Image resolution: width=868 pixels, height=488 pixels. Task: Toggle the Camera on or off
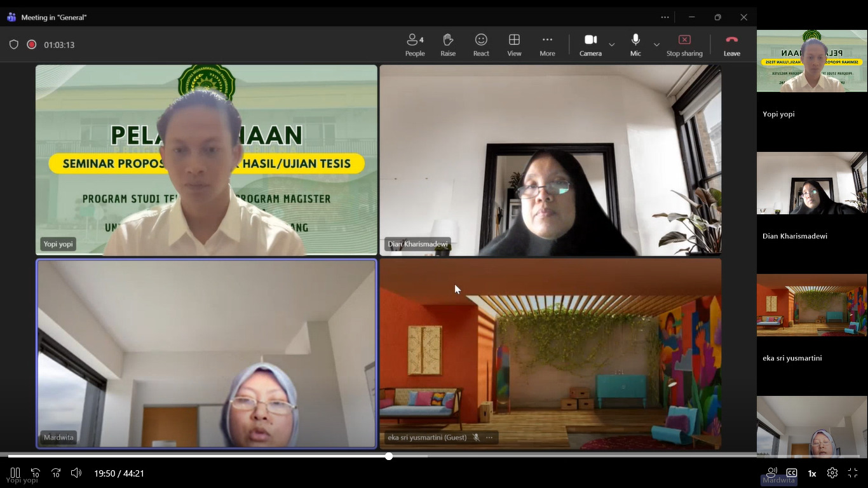click(590, 44)
